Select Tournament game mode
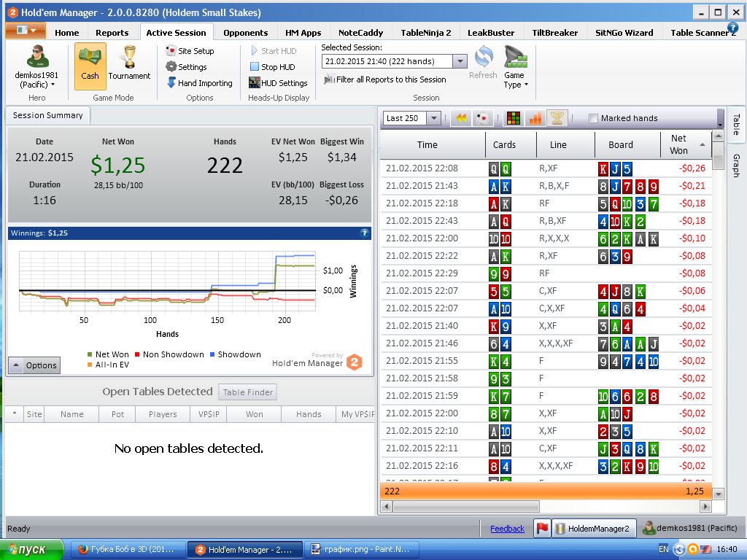Screen dimensions: 747x560 pos(129,66)
